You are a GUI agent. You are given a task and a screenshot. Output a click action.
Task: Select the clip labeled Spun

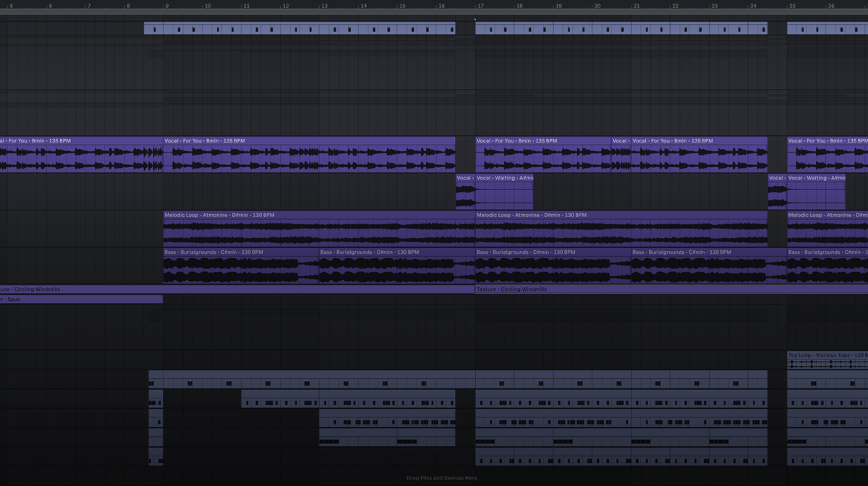81,299
